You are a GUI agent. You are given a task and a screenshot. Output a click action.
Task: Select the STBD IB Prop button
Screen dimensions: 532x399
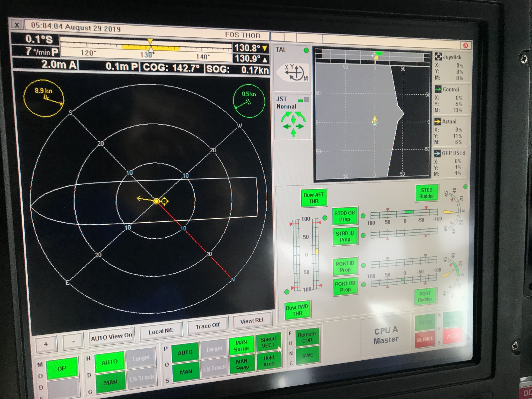[345, 236]
